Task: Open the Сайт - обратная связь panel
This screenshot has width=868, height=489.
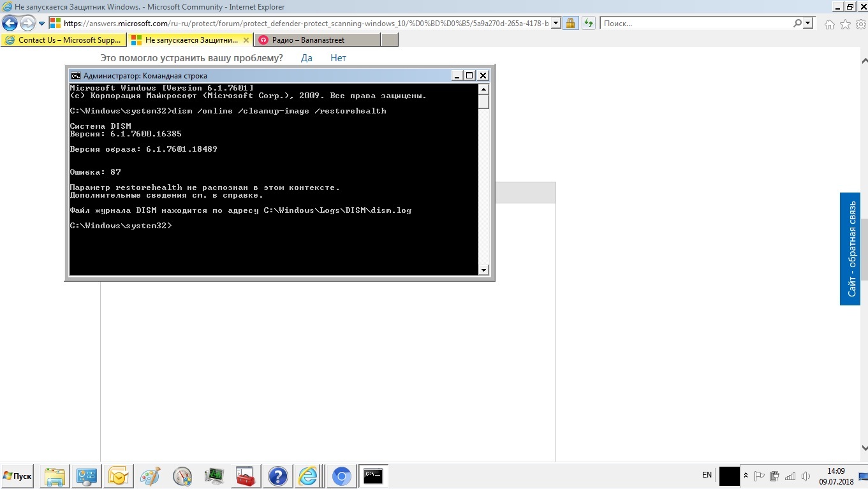Action: tap(850, 249)
